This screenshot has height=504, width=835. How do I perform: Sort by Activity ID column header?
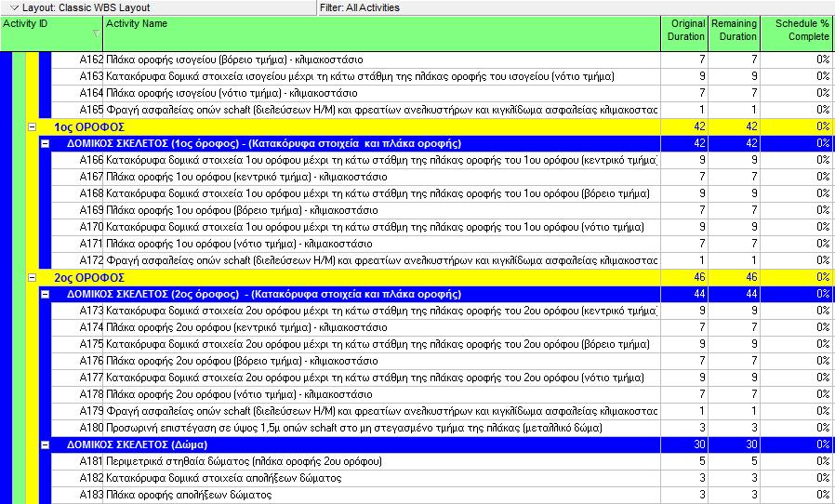coord(51,33)
